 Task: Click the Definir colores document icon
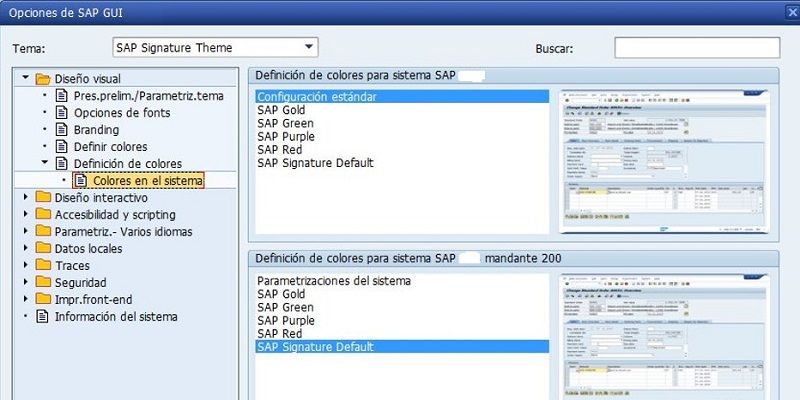(61, 146)
